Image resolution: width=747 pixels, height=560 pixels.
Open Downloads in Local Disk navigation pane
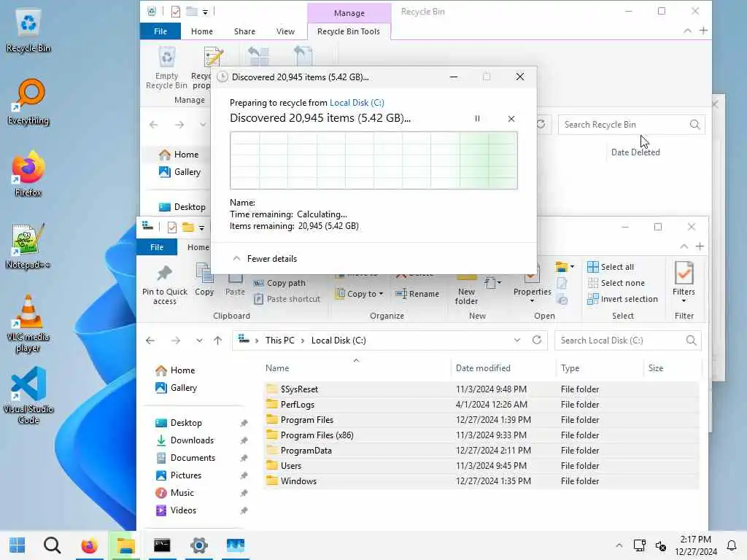pyautogui.click(x=185, y=440)
